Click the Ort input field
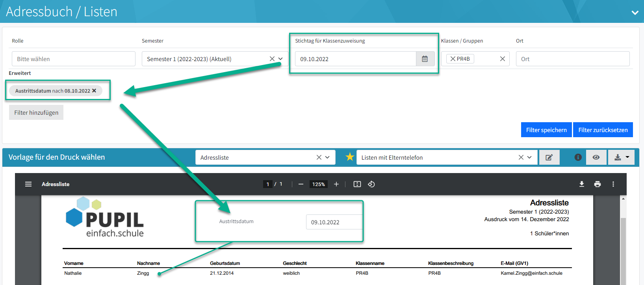 pyautogui.click(x=573, y=59)
